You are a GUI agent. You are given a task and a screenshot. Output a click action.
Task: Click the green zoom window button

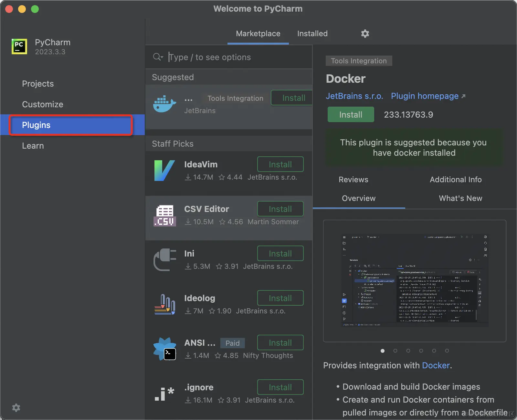tap(35, 9)
